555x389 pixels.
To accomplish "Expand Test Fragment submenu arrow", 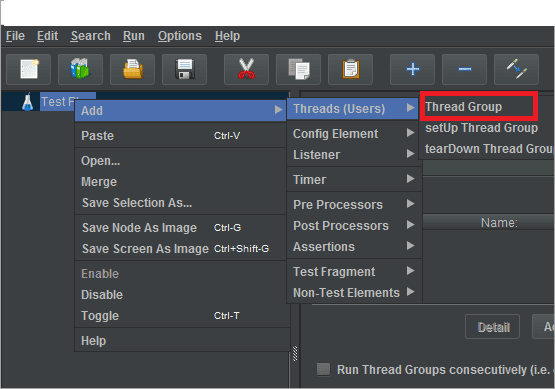I will pos(410,271).
